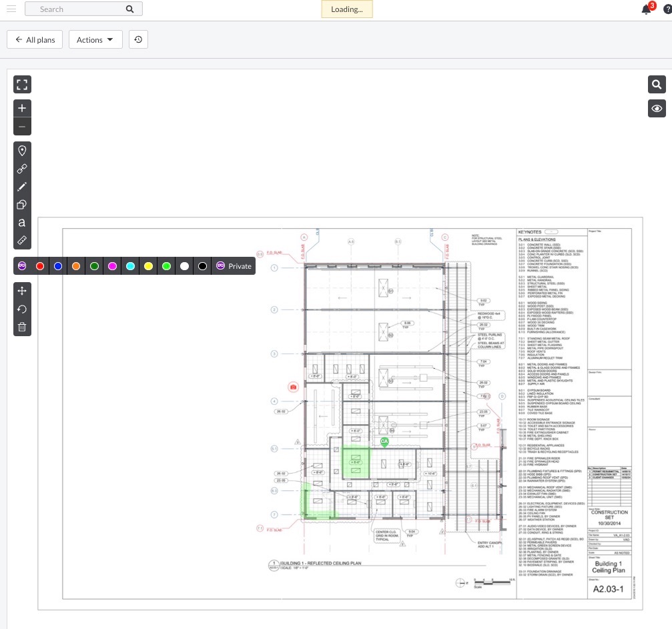Select the text annotation tool
Image resolution: width=672 pixels, height=629 pixels.
click(22, 222)
